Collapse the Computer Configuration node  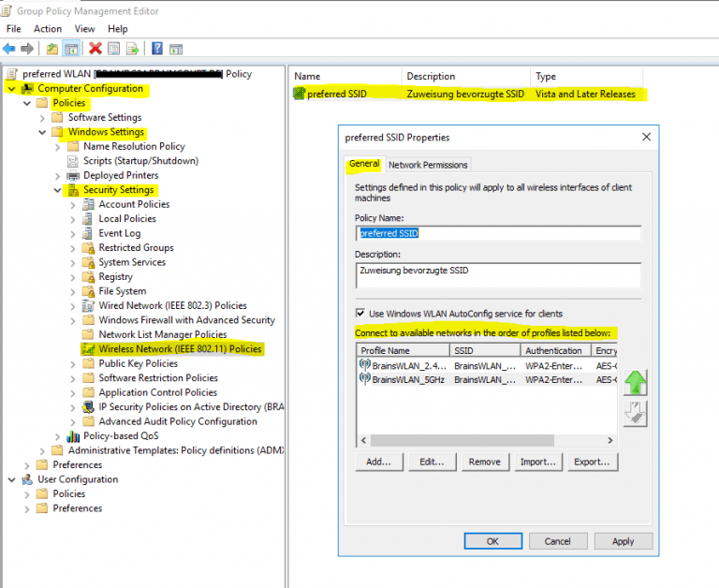coord(12,89)
